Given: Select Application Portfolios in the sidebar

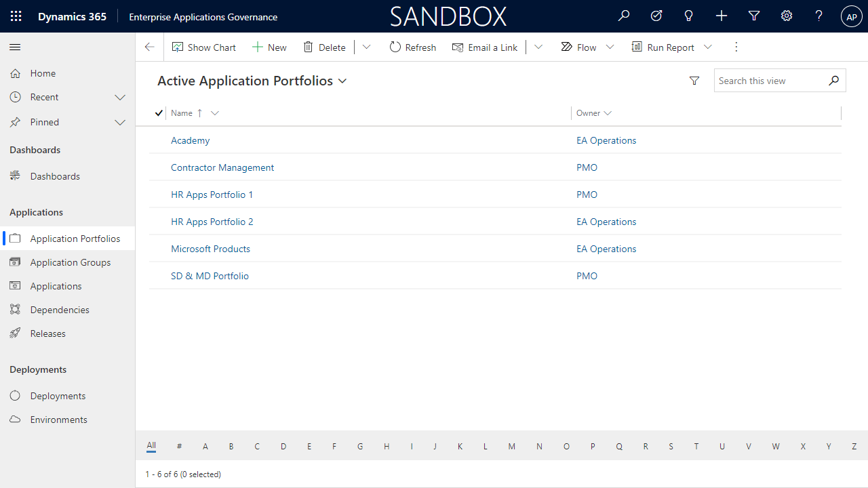Looking at the screenshot, I should 68,239.
